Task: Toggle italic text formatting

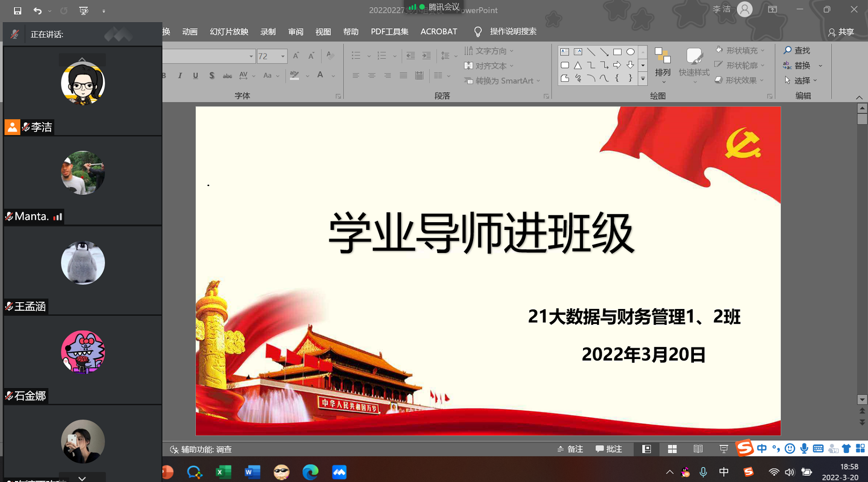Action: pos(180,76)
